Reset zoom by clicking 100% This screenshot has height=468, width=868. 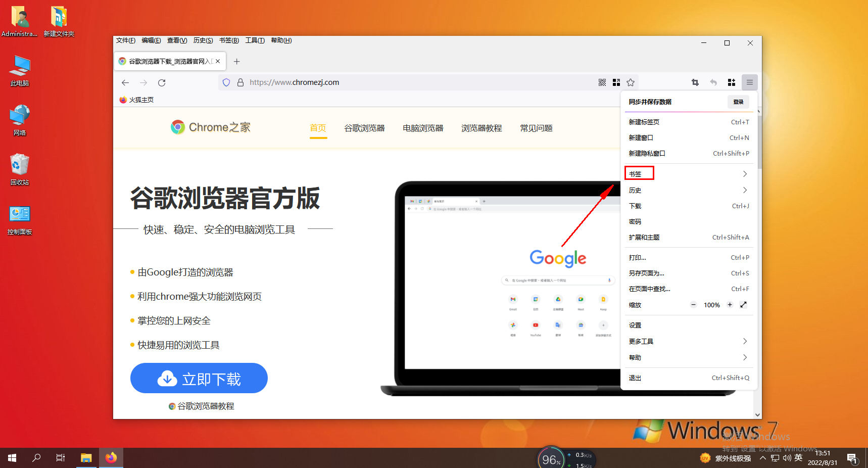pyautogui.click(x=712, y=305)
